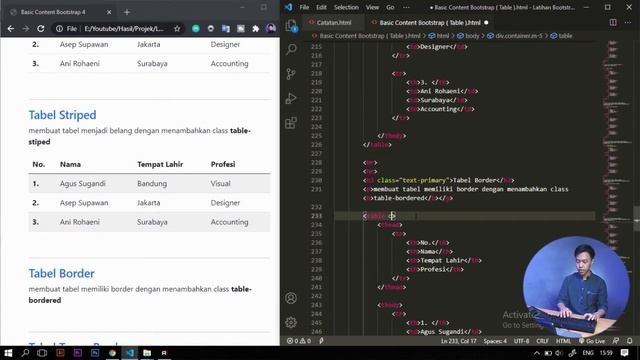Open the Accounts menu in VS Code
The height and width of the screenshot is (360, 640).
point(291,298)
